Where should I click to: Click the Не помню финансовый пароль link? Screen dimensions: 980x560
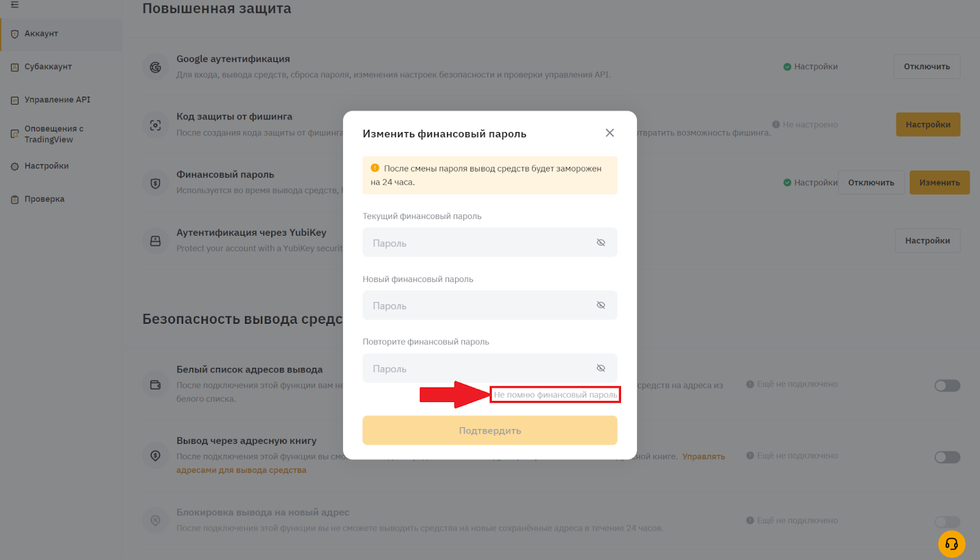[556, 395]
